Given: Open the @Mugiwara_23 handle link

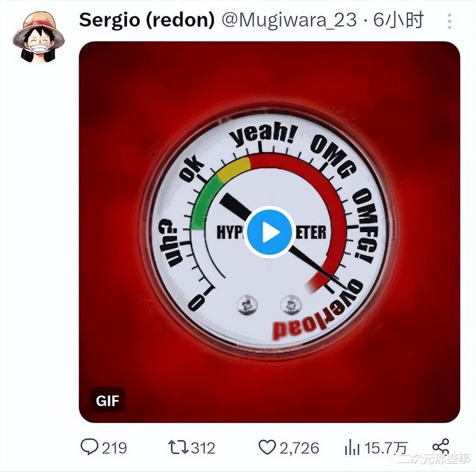Looking at the screenshot, I should [x=289, y=21].
